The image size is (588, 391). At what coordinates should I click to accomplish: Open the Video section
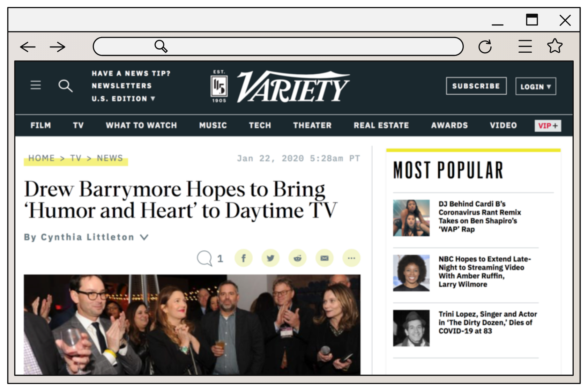[x=503, y=125]
